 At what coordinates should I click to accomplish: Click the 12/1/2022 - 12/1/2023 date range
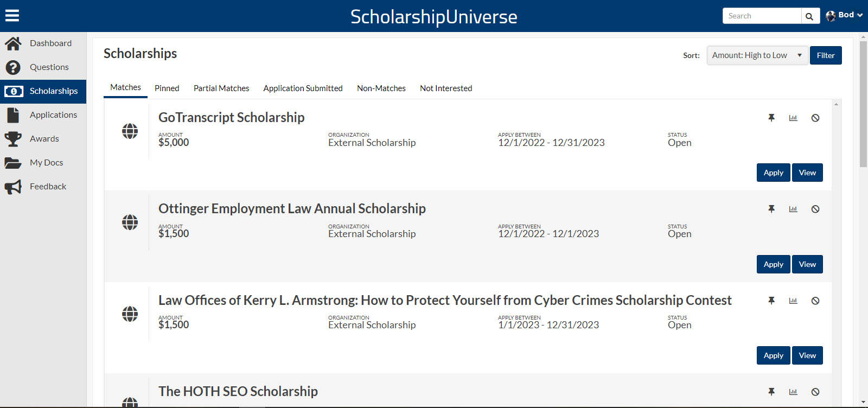point(548,234)
